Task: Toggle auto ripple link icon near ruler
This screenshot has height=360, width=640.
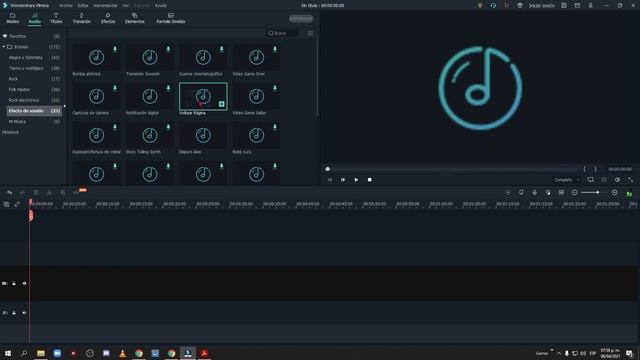Action: (17, 204)
